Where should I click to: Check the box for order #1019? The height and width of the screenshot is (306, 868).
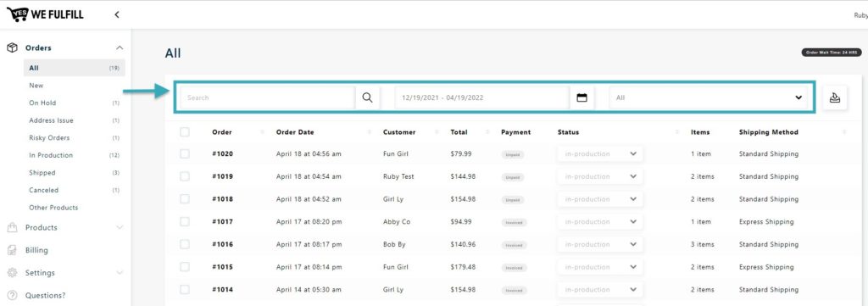click(x=184, y=176)
